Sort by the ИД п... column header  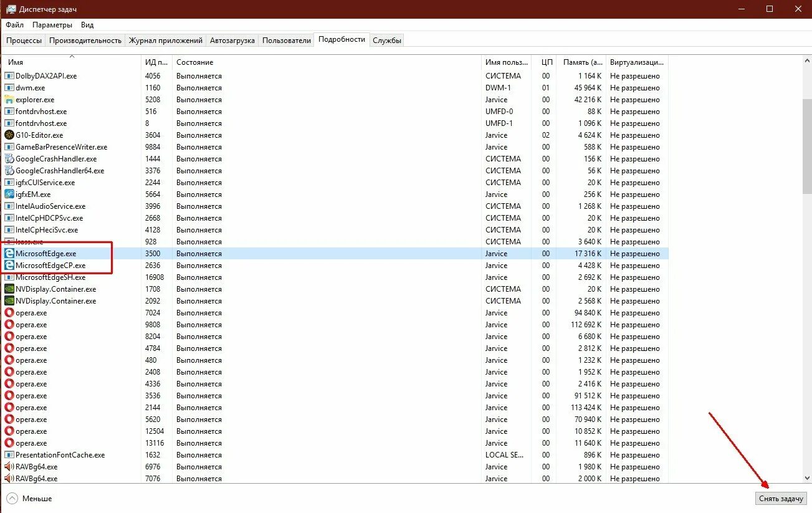157,62
